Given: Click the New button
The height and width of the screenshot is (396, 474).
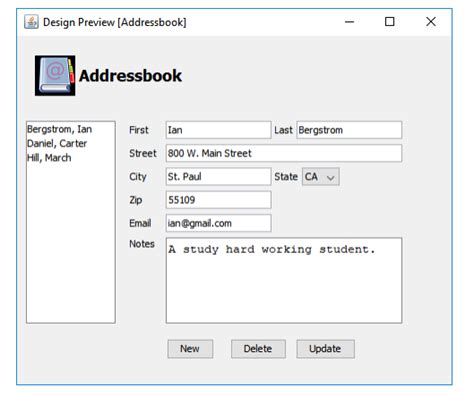Looking at the screenshot, I should (190, 349).
